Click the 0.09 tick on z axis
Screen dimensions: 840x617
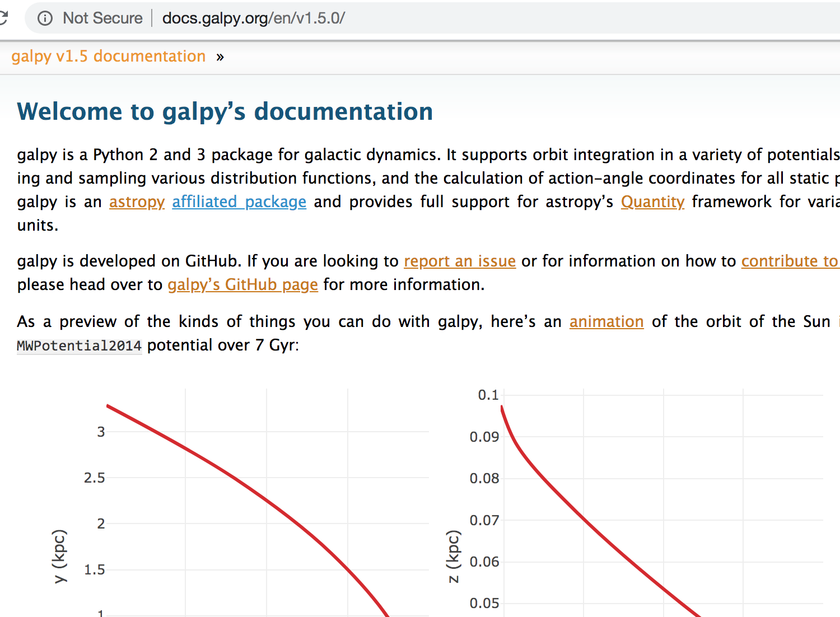(x=484, y=437)
